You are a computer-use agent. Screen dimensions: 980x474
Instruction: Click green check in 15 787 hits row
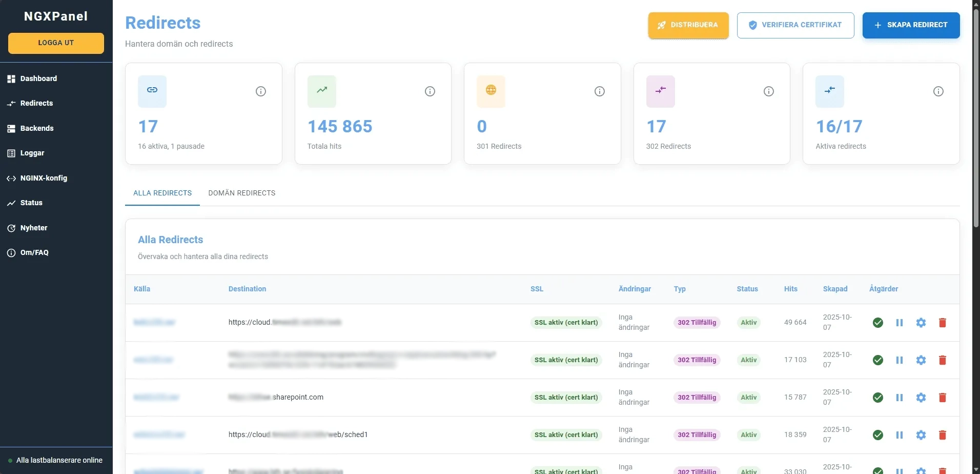(878, 398)
